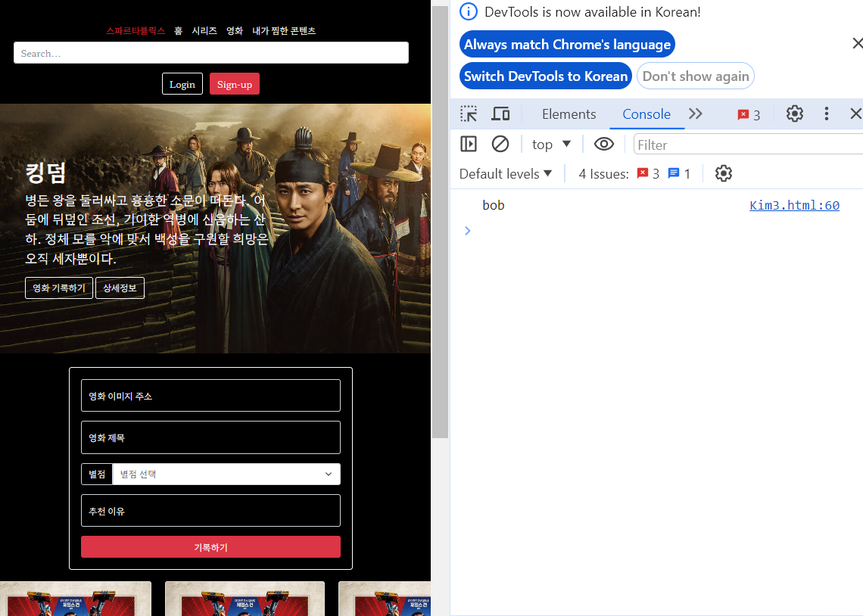Viewport: 863px width, 616px height.
Task: Go to 홈 in the navigation
Action: tap(179, 31)
